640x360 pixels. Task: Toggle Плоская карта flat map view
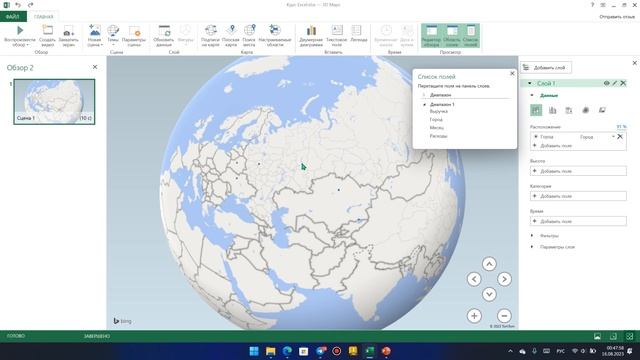point(231,36)
